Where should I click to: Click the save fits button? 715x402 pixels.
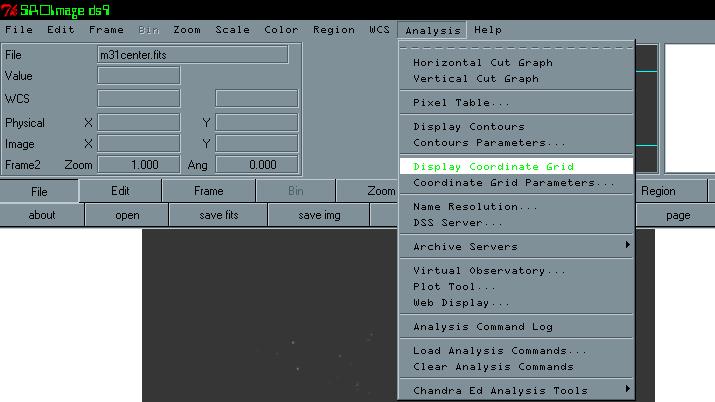tap(218, 215)
